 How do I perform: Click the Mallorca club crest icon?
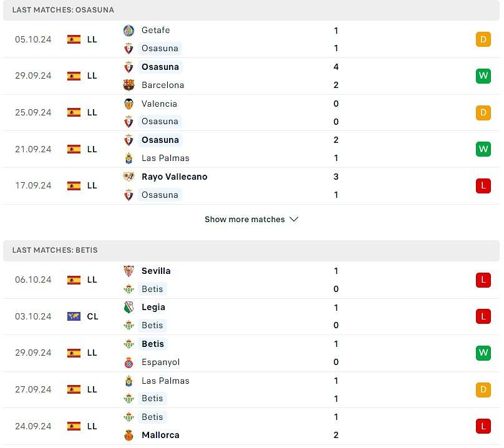(128, 435)
